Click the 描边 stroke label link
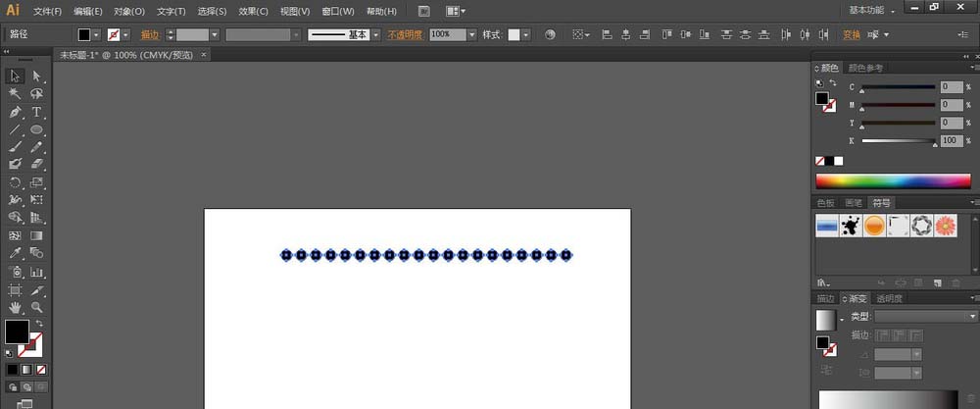 point(149,34)
